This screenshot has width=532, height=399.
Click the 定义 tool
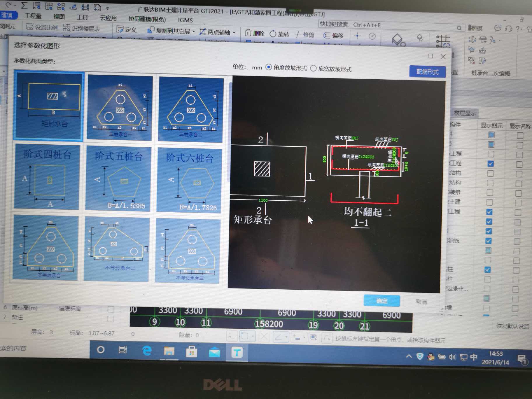pos(127,29)
